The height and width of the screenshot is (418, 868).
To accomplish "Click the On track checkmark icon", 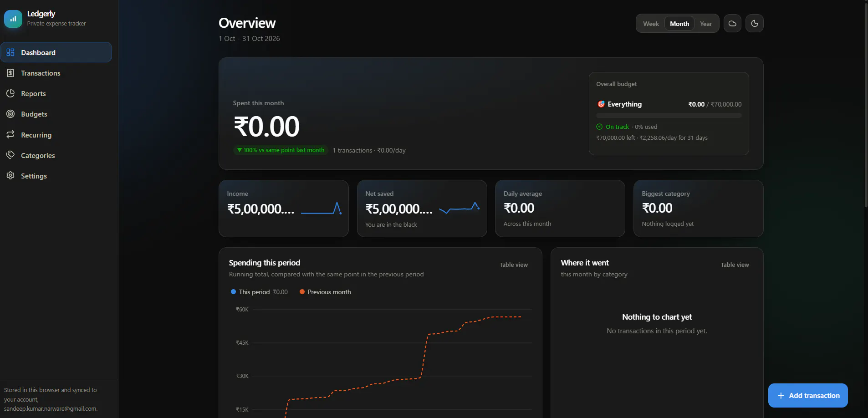I will click(599, 127).
